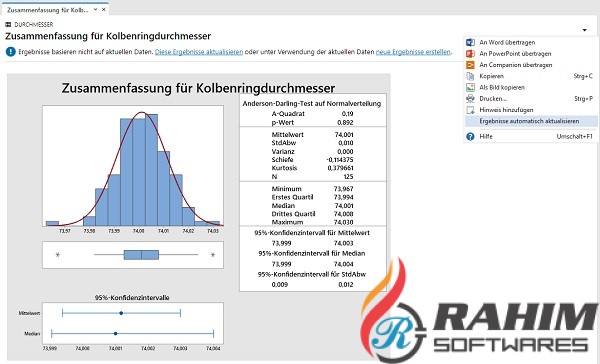The width and height of the screenshot is (600, 364).
Task: Click the printer icon beside Drucken
Action: pyautogui.click(x=470, y=99)
